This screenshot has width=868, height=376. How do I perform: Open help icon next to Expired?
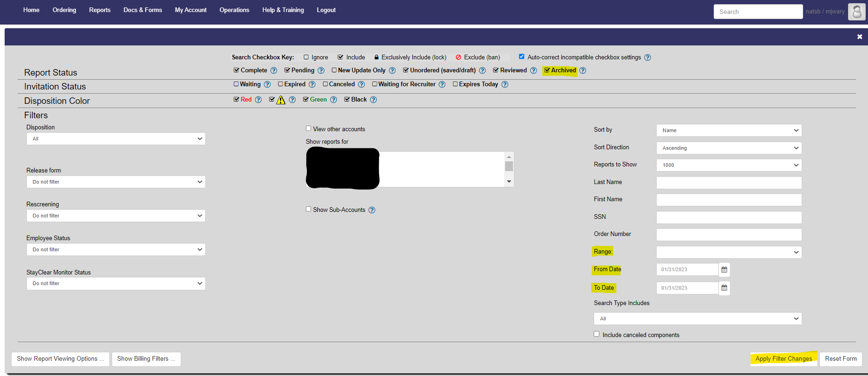click(x=312, y=84)
